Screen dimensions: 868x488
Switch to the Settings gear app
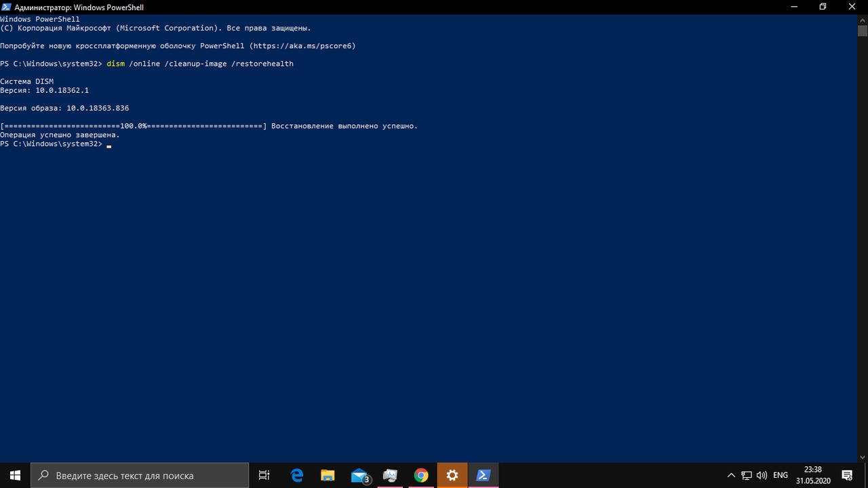pyautogui.click(x=452, y=475)
